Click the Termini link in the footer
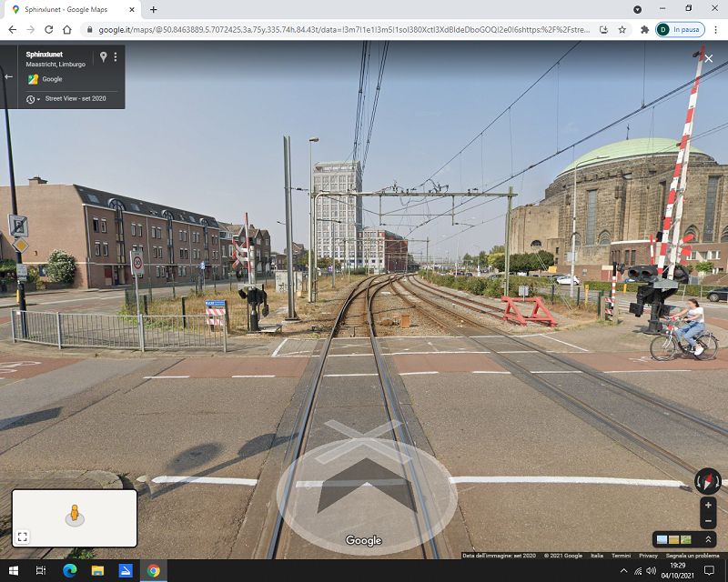Viewport: 728px width, 582px height. pos(621,555)
